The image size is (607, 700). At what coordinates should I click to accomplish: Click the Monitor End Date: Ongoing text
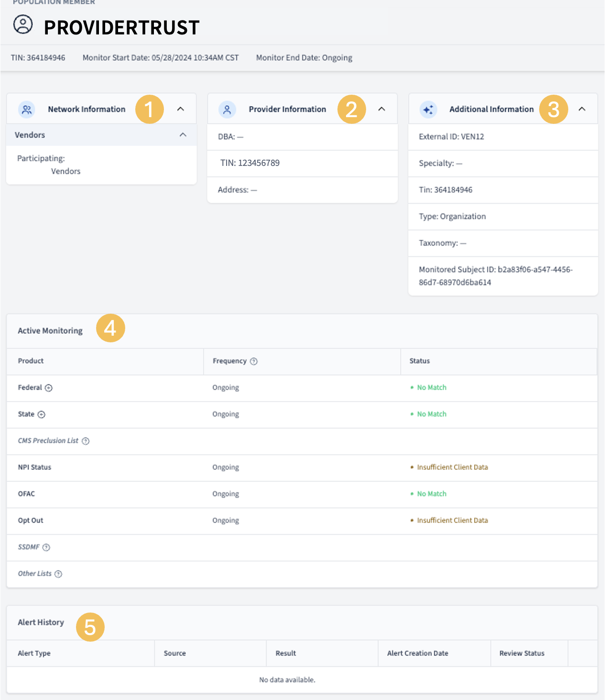(304, 58)
